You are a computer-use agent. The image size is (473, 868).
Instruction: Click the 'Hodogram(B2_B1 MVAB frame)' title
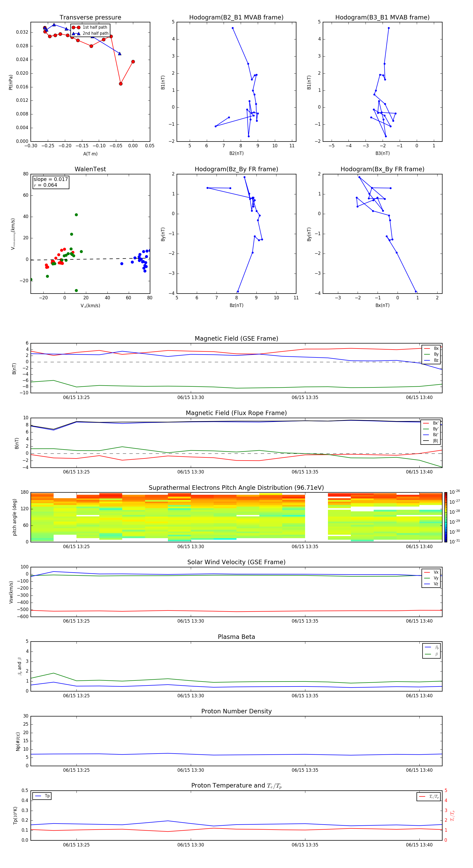coord(236,18)
